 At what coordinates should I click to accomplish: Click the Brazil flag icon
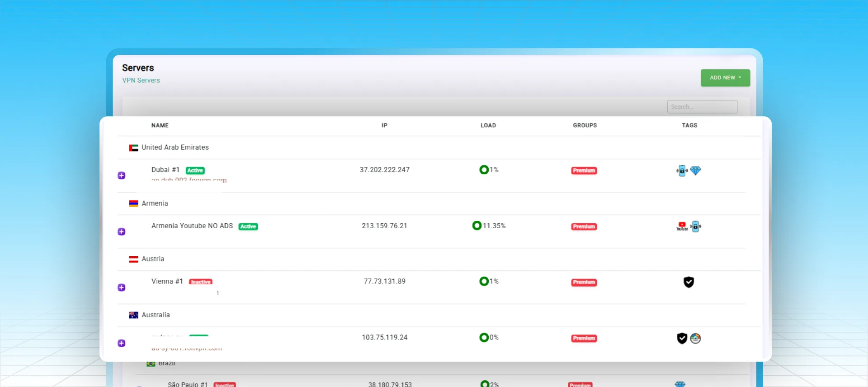(x=151, y=363)
